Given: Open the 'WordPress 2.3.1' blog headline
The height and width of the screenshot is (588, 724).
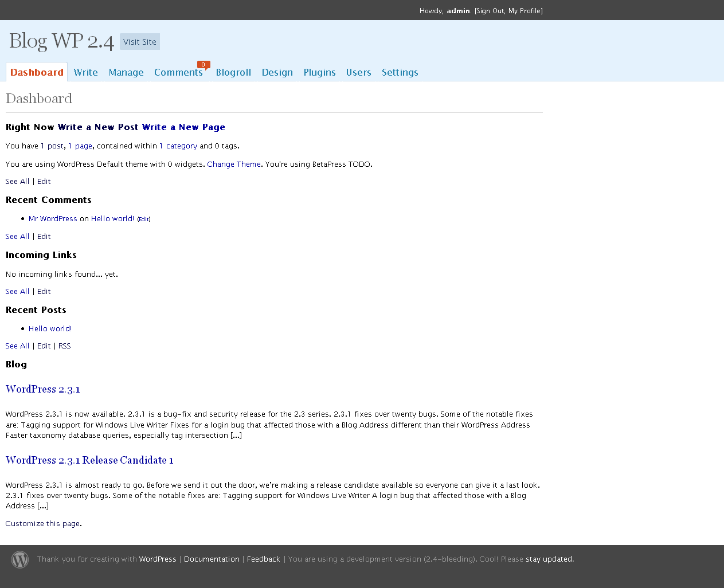Looking at the screenshot, I should [43, 389].
